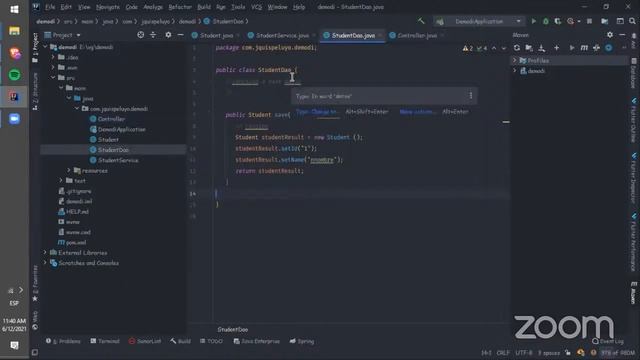This screenshot has height=360, width=640.
Task: Click the Build Project hammer icon
Action: (421, 21)
